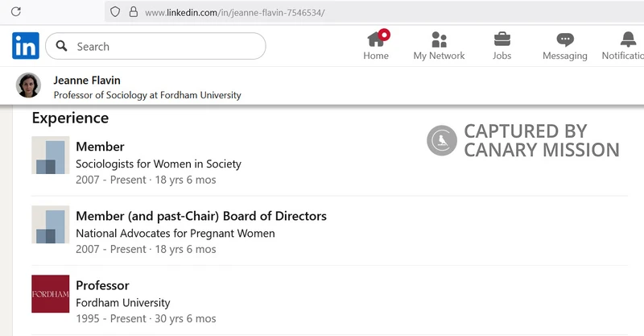Viewport: 644px width, 336px height.
Task: Select the My Network nav label
Action: [439, 56]
